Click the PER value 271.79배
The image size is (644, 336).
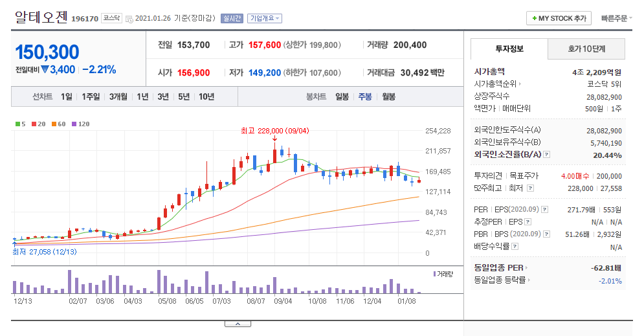click(x=581, y=210)
